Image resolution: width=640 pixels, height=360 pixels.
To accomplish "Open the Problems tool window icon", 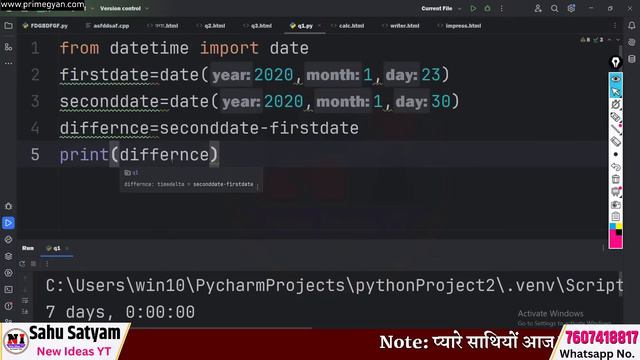I will 8,306.
